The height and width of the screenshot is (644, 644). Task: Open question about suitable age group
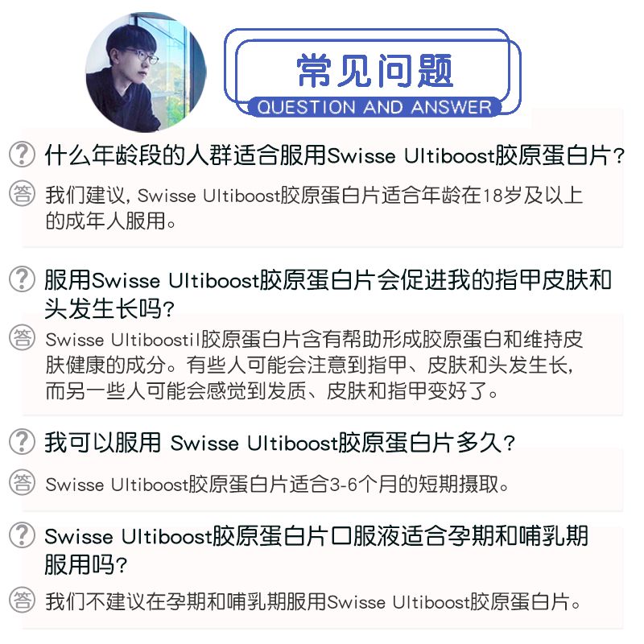(334, 155)
